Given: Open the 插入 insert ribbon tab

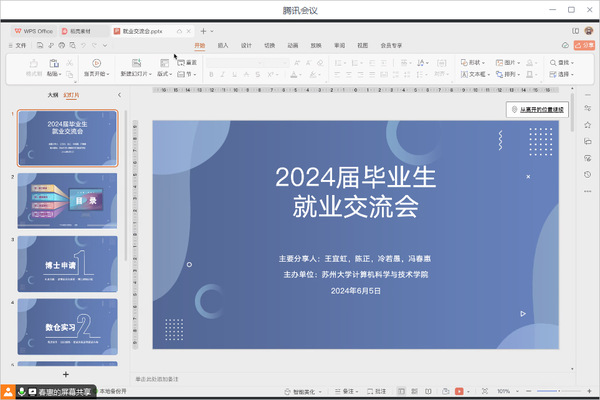Looking at the screenshot, I should click(222, 45).
